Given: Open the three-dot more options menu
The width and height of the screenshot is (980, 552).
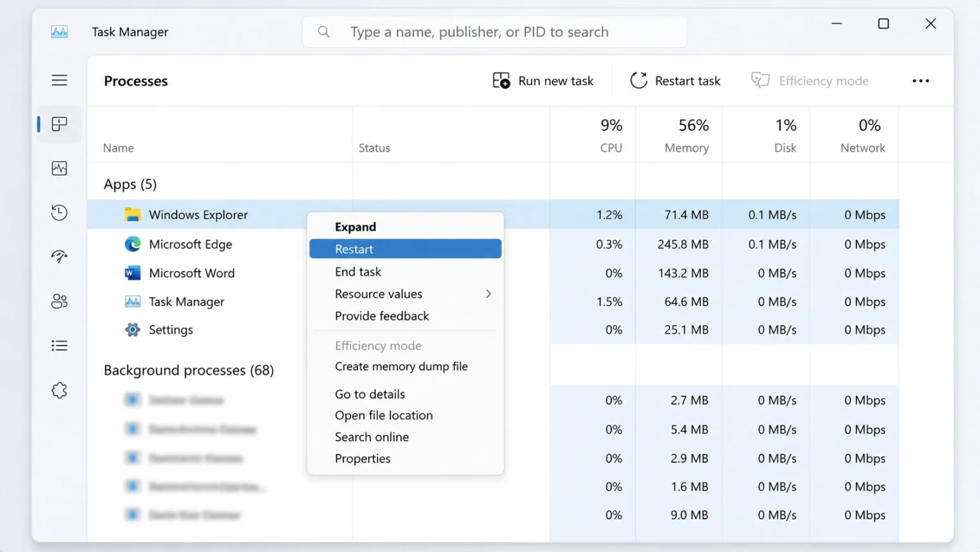Looking at the screenshot, I should tap(921, 81).
